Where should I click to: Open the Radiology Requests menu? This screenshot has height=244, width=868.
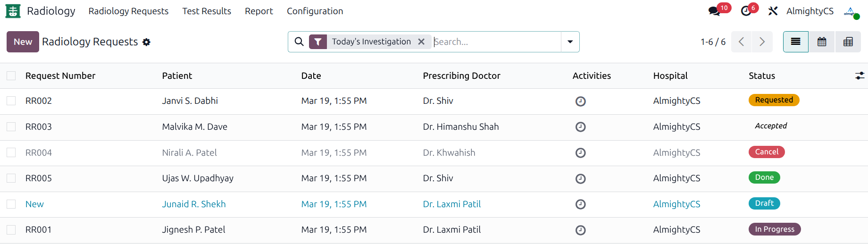point(128,11)
